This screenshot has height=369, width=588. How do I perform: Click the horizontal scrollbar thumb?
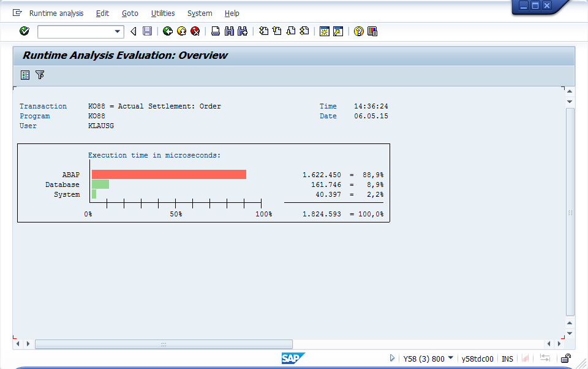[x=164, y=344]
